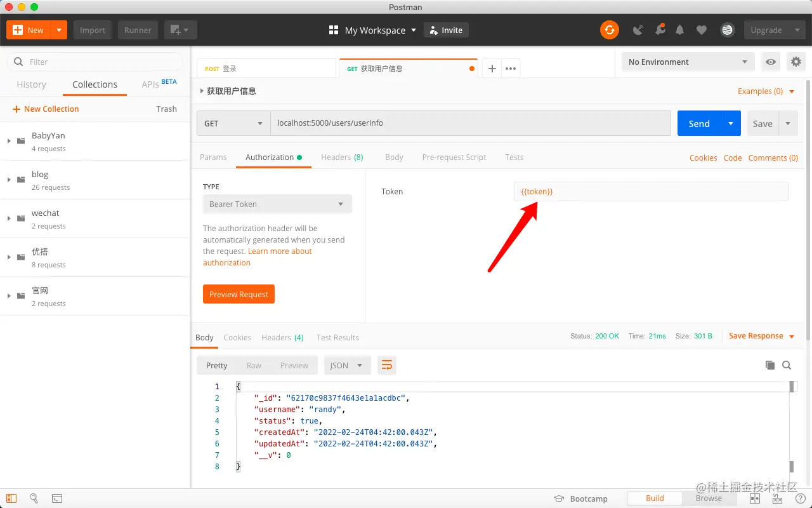
Task: Copy the response body to clipboard
Action: click(x=770, y=365)
